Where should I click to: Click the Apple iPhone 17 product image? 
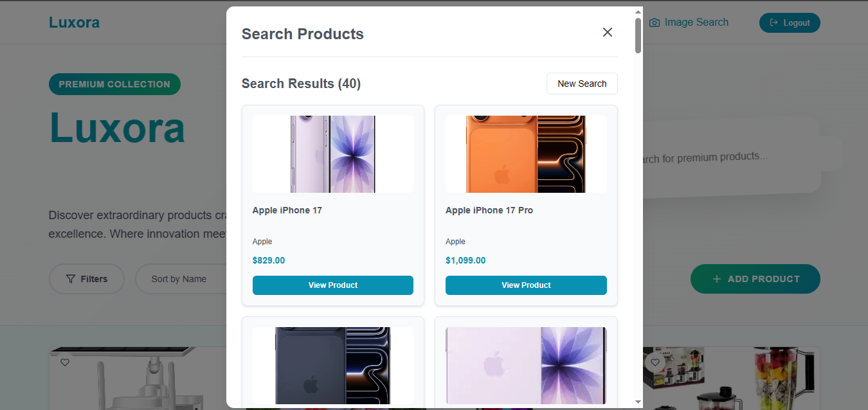pyautogui.click(x=332, y=154)
